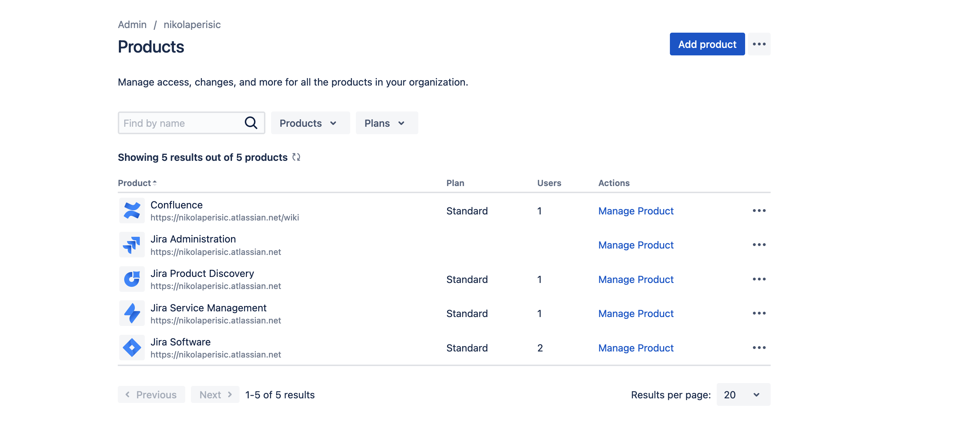Image resolution: width=980 pixels, height=431 pixels.
Task: Click Admin in the breadcrumb
Action: 132,24
